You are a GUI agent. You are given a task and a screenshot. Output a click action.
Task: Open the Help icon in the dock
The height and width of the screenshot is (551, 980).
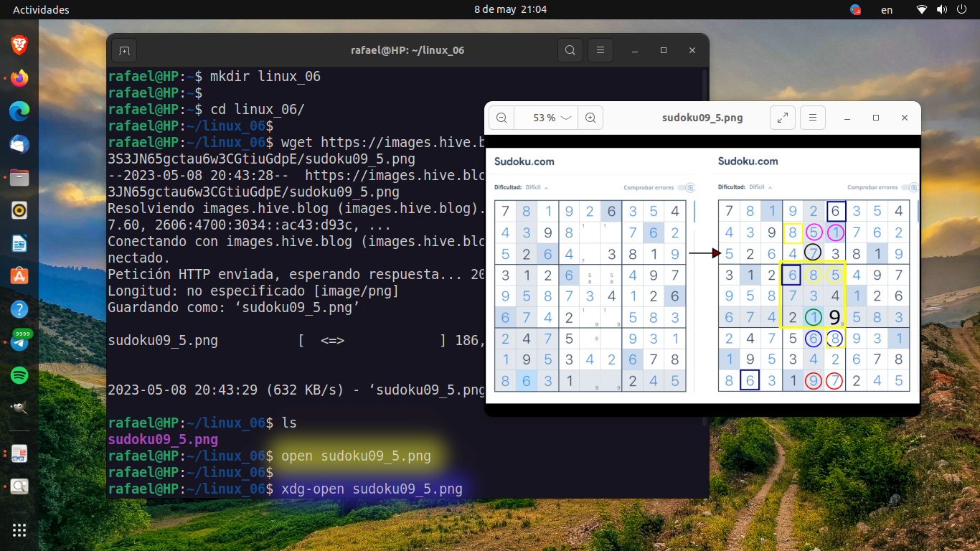[x=19, y=309]
